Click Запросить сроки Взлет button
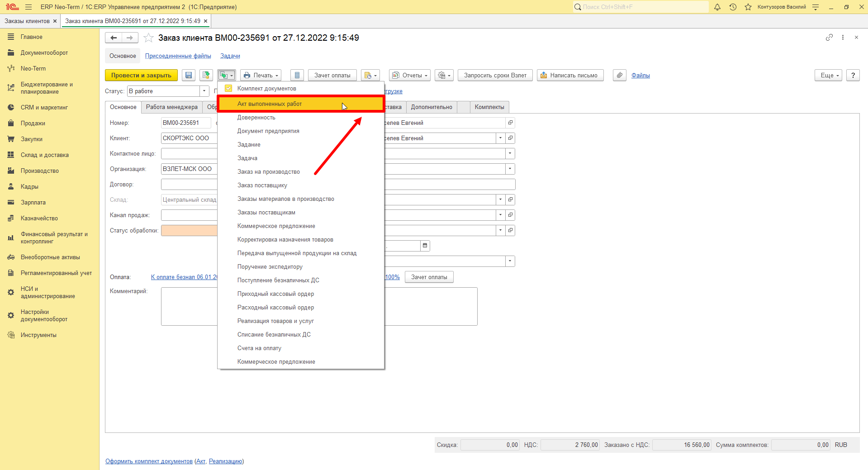868x470 pixels. pyautogui.click(x=495, y=76)
